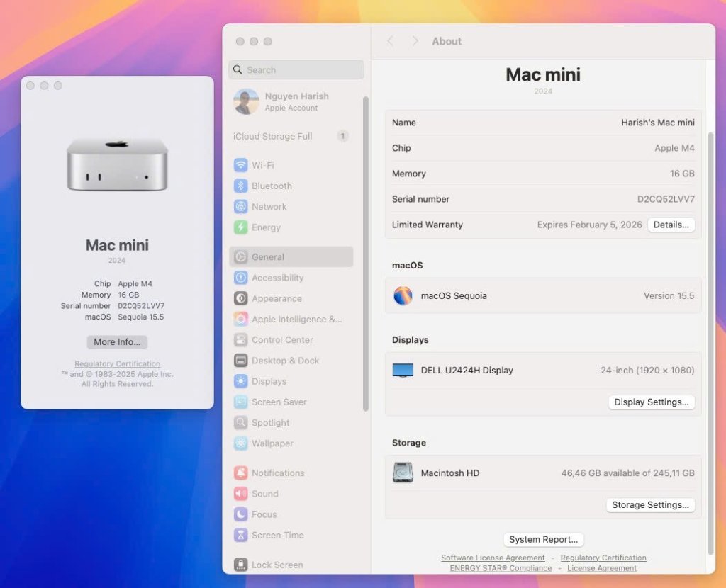Click the Search field in sidebar
The width and height of the screenshot is (726, 588).
point(296,70)
